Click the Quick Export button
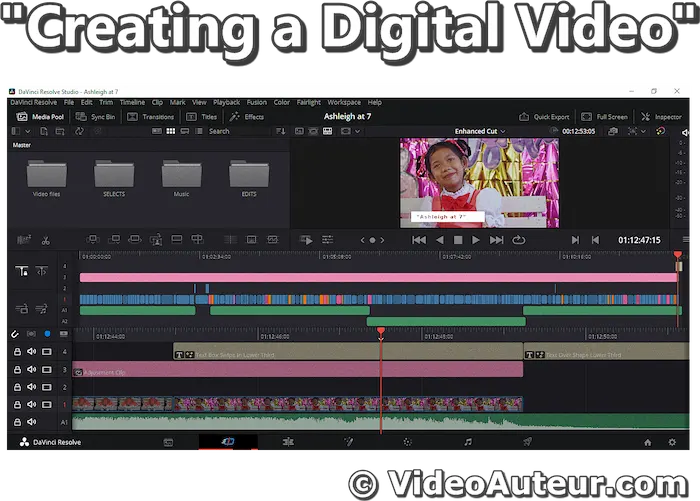The height and width of the screenshot is (501, 700). click(544, 117)
